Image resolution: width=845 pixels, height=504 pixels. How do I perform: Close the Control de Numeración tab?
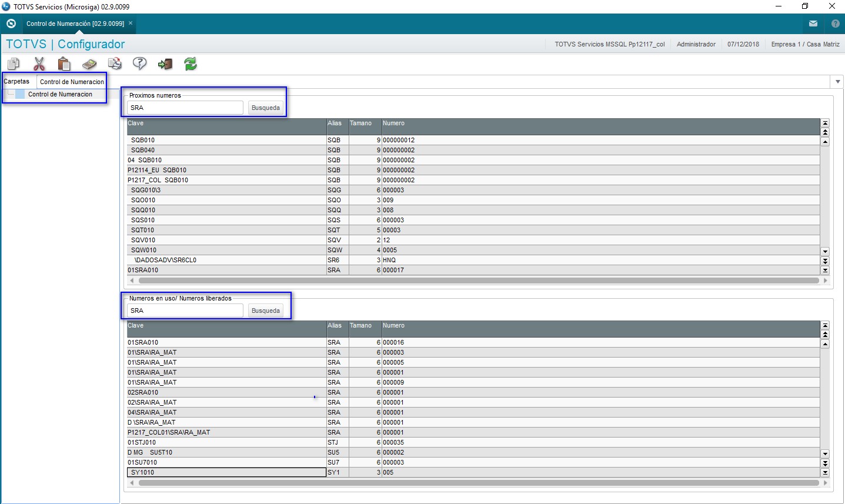[131, 24]
